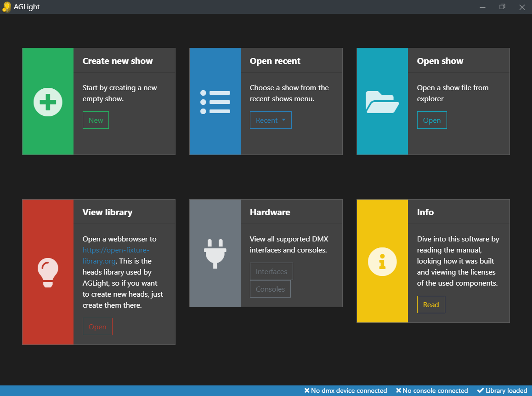Click the power plug icon on Hardware card
532x396 pixels.
point(215,253)
